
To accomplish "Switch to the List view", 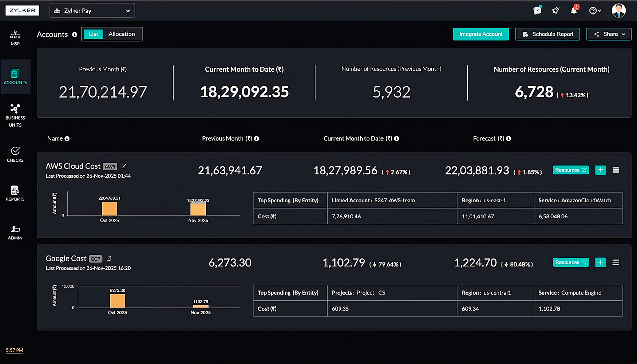I will (93, 34).
